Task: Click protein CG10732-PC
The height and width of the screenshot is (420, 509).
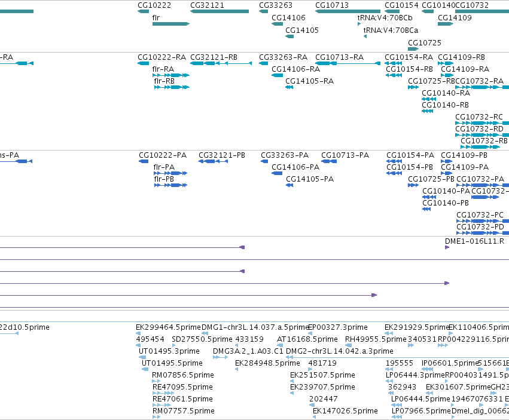Action: (x=483, y=221)
